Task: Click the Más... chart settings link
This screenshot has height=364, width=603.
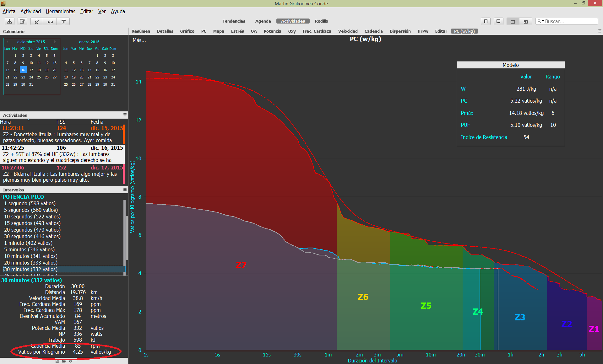Action: pos(139,40)
